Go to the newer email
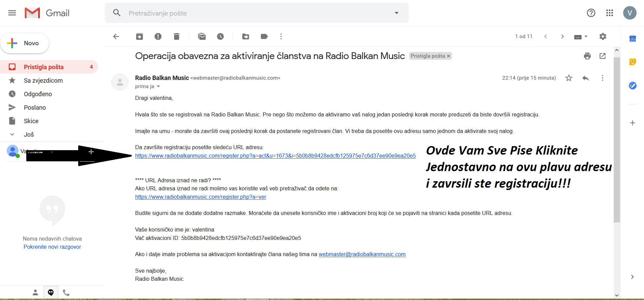 (546, 36)
